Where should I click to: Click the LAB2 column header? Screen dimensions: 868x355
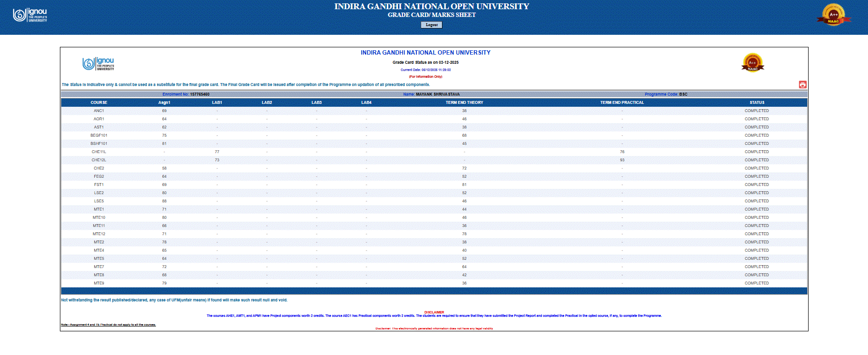click(x=267, y=102)
